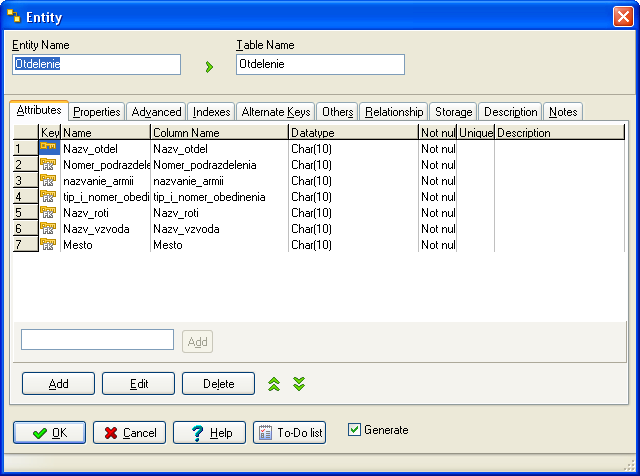
Task: Click the Datatype column header
Action: pos(353,133)
